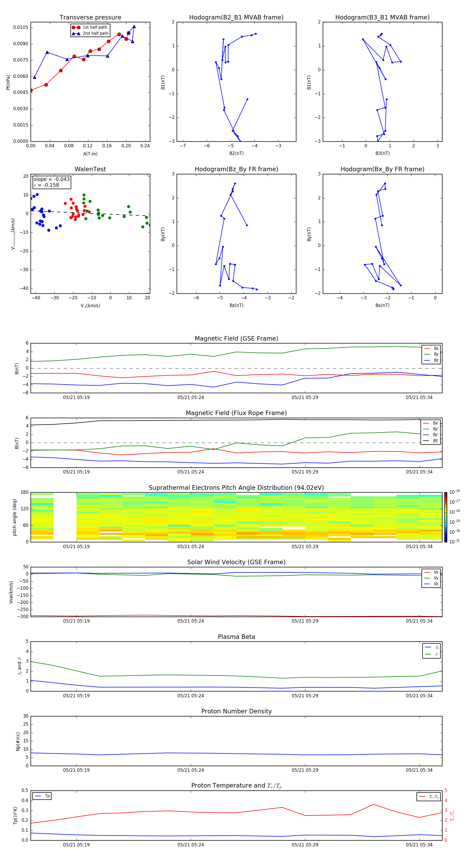Select the 'r = -0.158' annotation
The width and height of the screenshot is (473, 868).
47,185
